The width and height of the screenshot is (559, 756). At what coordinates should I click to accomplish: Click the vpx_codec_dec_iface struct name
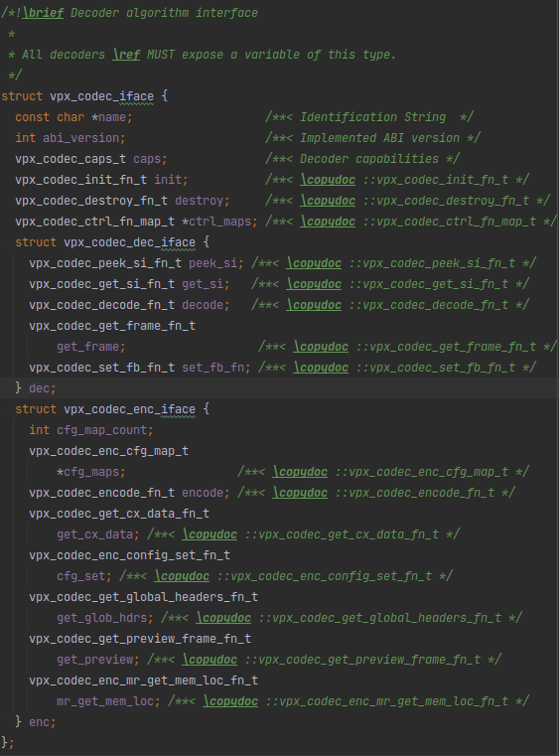130,242
